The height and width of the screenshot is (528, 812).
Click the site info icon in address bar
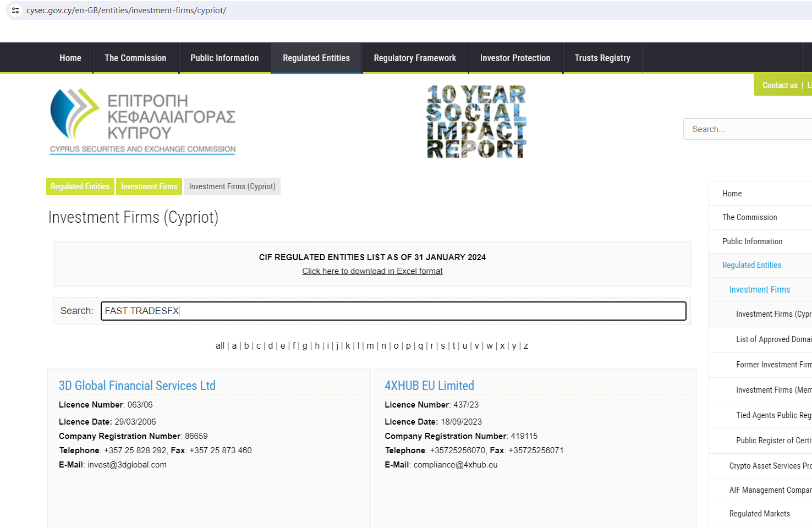point(15,10)
